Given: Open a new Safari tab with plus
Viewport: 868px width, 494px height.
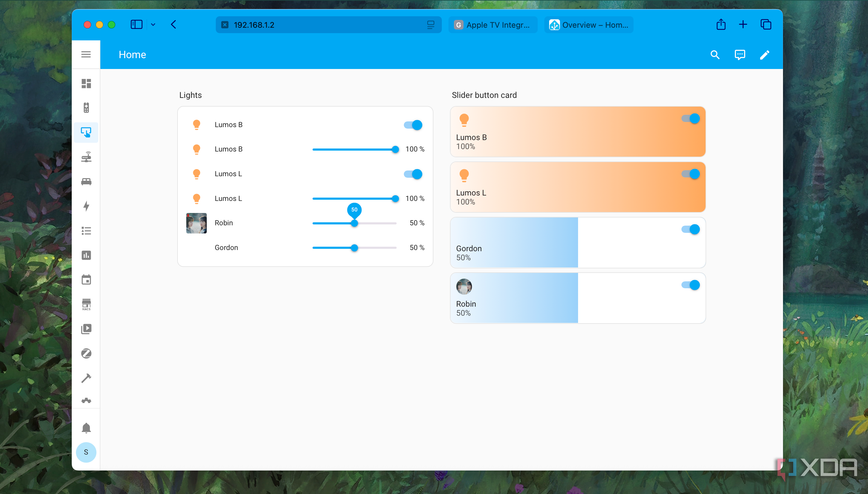Looking at the screenshot, I should (x=743, y=24).
